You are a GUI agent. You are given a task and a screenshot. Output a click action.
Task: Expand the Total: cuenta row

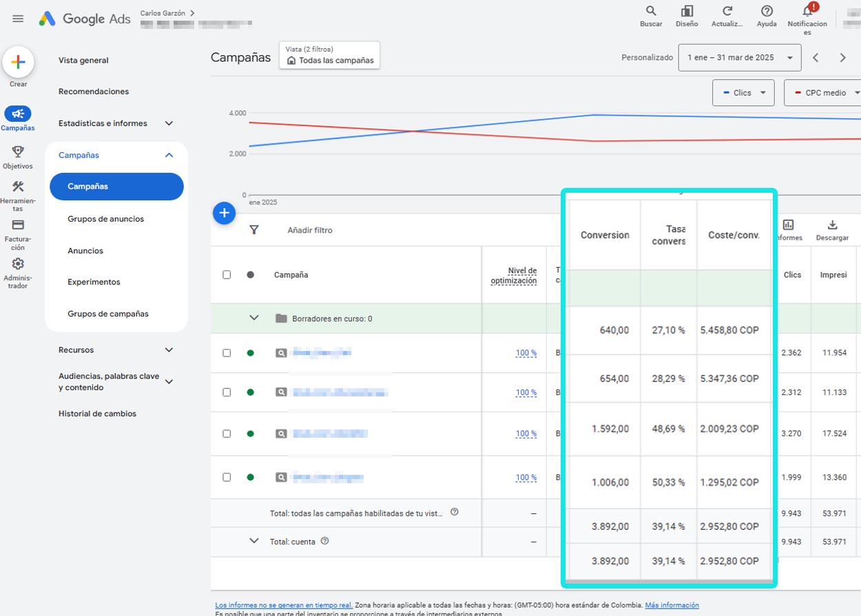254,542
